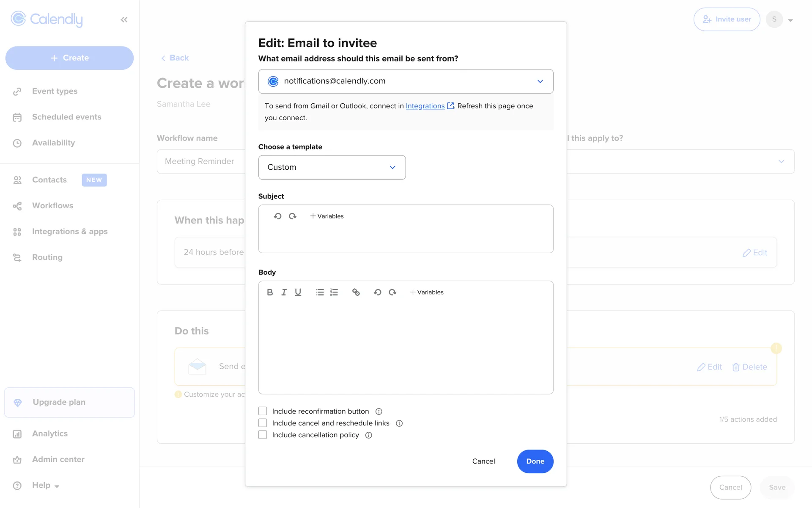812x508 pixels.
Task: Insert bulleted list in Body
Action: [320, 292]
